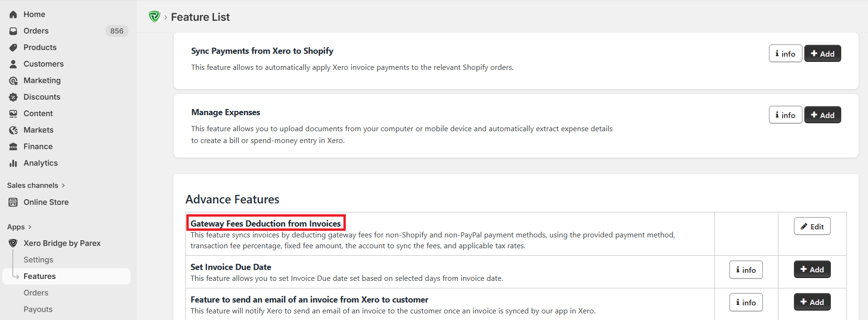
Task: Show info for Manage Expenses feature
Action: (785, 115)
